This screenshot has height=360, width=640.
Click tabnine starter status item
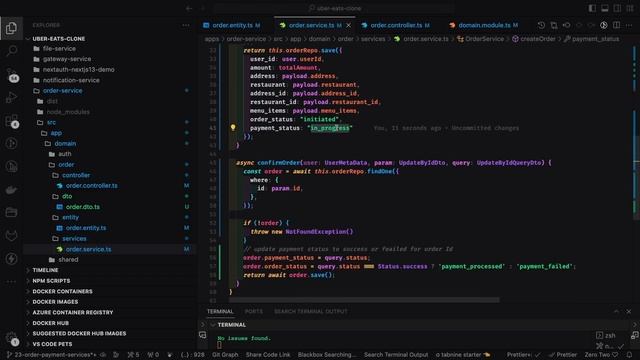462,355
